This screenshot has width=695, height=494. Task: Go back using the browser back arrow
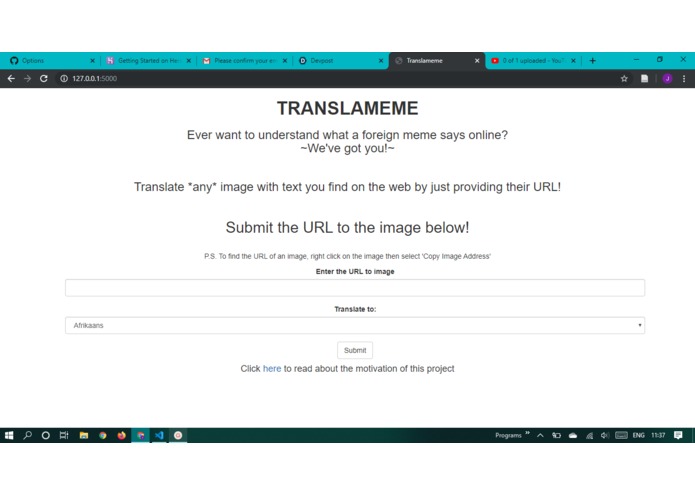[11, 78]
